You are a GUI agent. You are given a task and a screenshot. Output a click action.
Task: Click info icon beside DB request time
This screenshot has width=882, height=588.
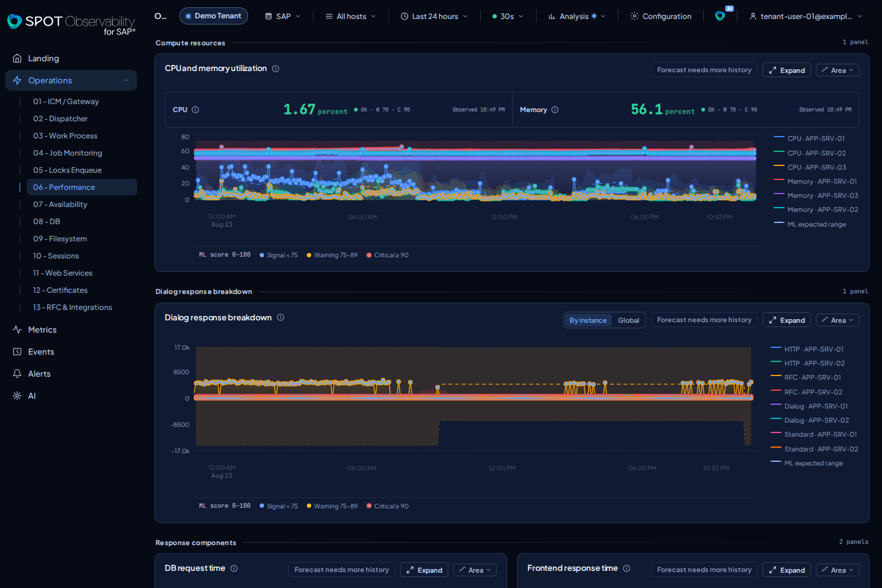(234, 568)
